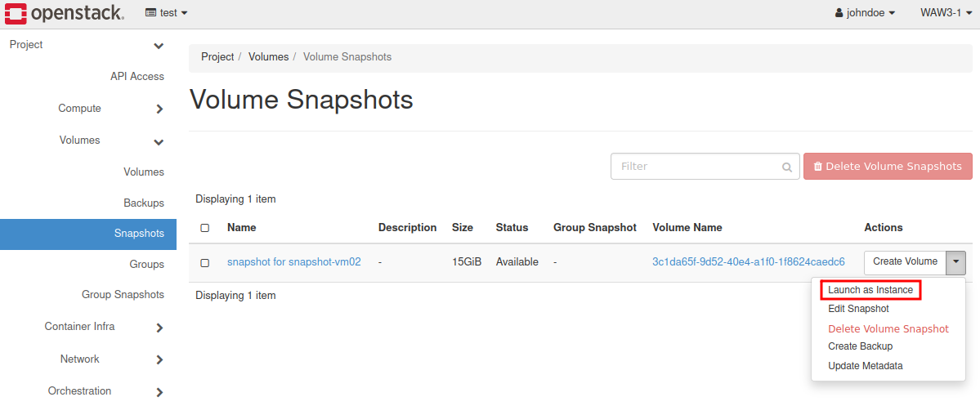The width and height of the screenshot is (980, 406).
Task: Choose Edit Snapshot in the actions menu
Action: (858, 309)
